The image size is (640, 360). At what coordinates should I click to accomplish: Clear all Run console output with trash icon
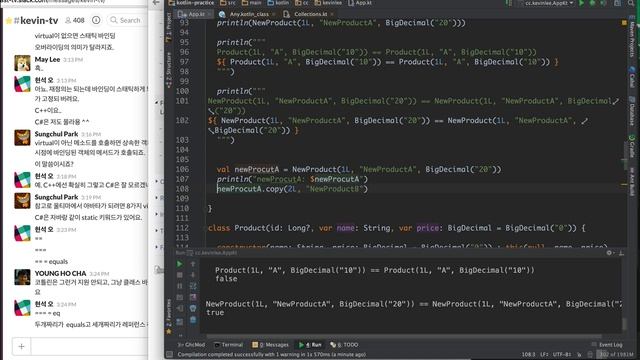pos(193,320)
